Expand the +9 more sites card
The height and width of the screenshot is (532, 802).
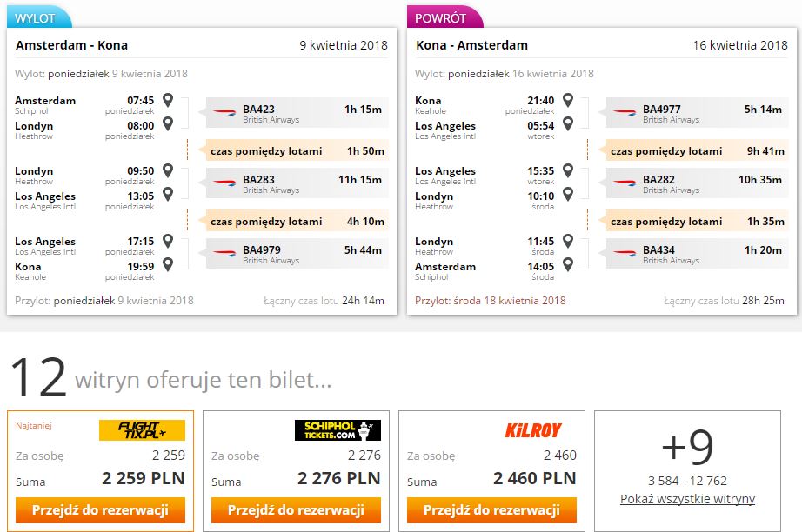point(687,471)
